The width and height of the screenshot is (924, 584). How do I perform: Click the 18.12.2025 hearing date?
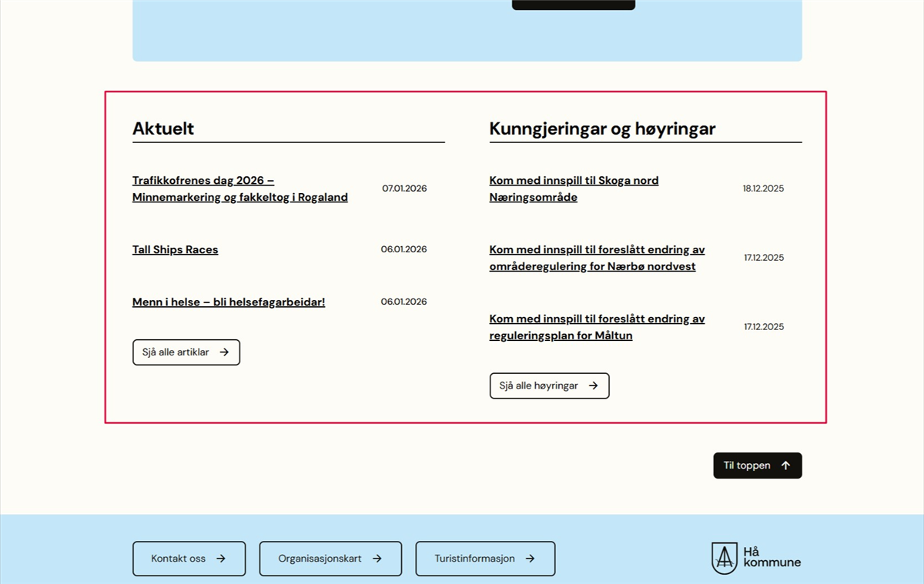(x=763, y=189)
